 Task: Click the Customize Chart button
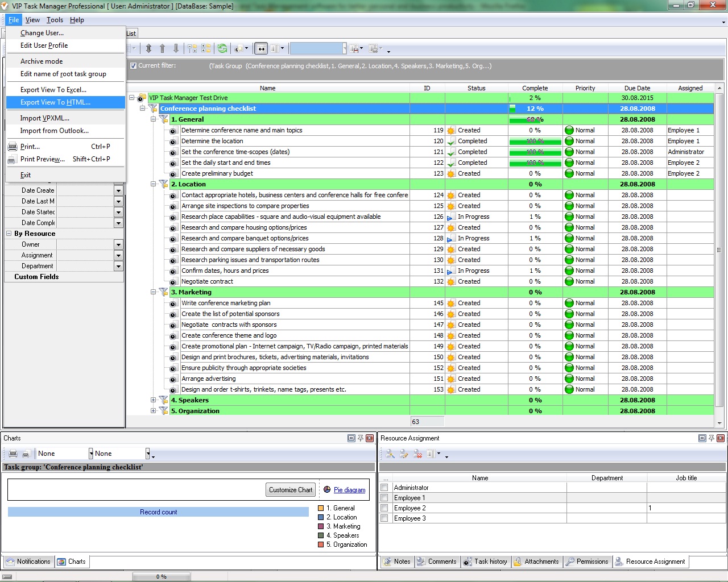(290, 489)
